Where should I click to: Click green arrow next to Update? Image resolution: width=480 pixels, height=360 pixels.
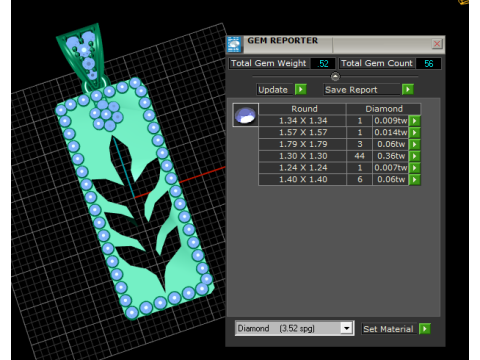(x=301, y=89)
